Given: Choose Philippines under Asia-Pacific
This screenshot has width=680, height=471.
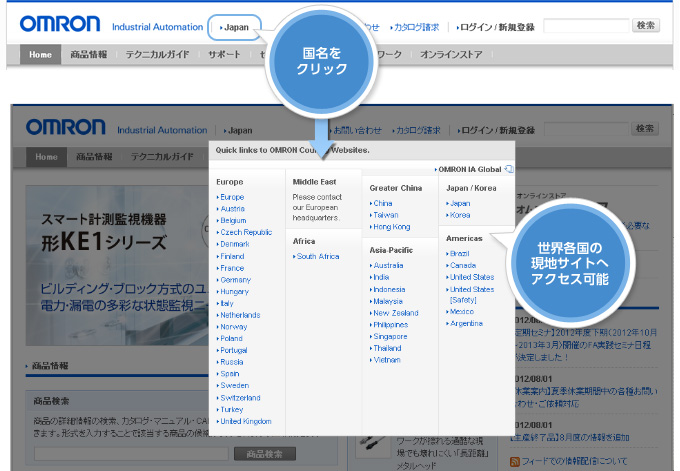Looking at the screenshot, I should tap(389, 324).
